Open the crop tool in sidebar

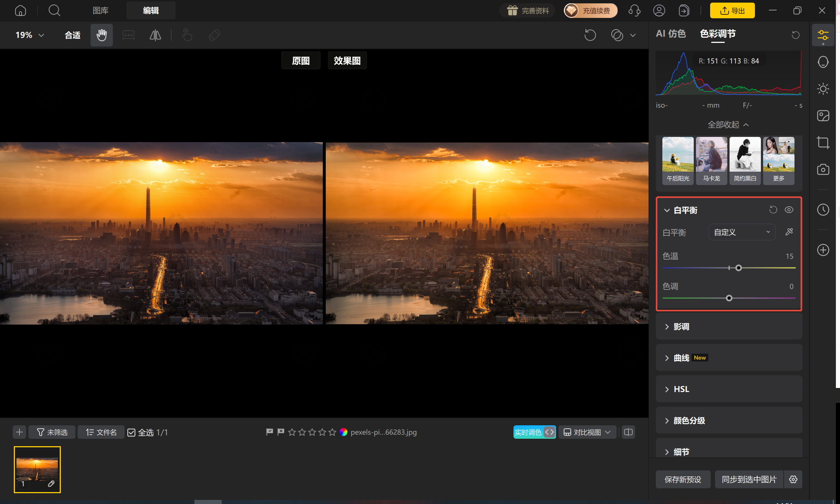823,143
